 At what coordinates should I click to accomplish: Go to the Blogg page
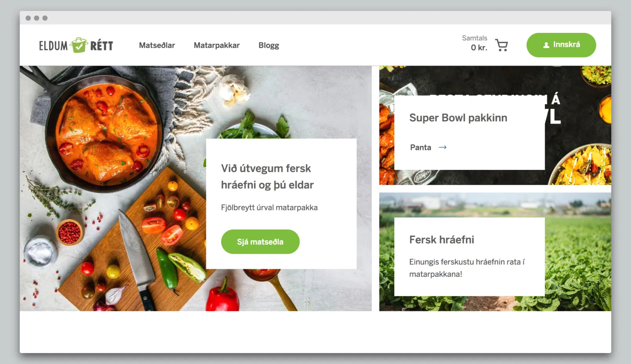[269, 45]
